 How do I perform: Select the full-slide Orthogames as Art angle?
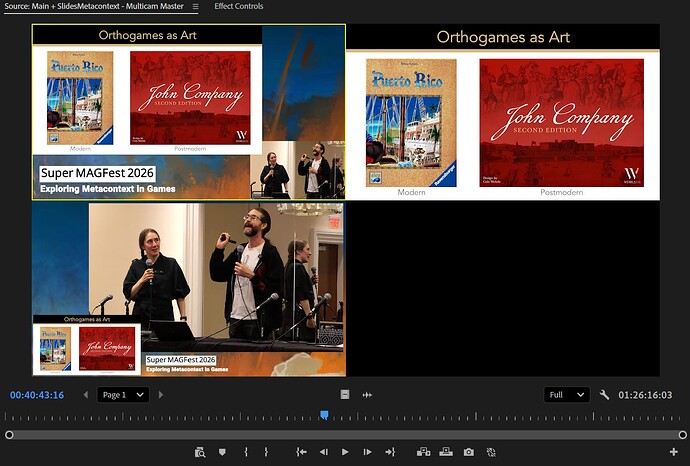coord(503,112)
